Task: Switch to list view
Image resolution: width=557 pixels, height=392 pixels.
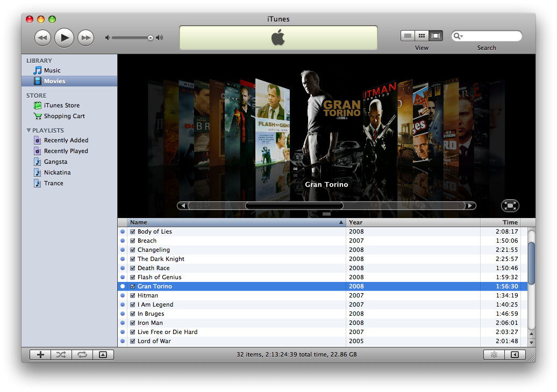Action: click(408, 36)
